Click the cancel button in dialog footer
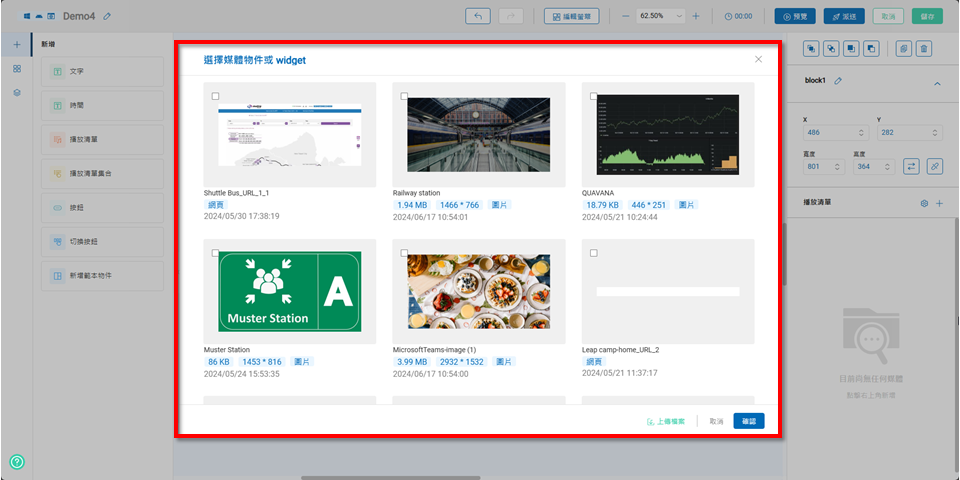The image size is (960, 480). point(715,422)
